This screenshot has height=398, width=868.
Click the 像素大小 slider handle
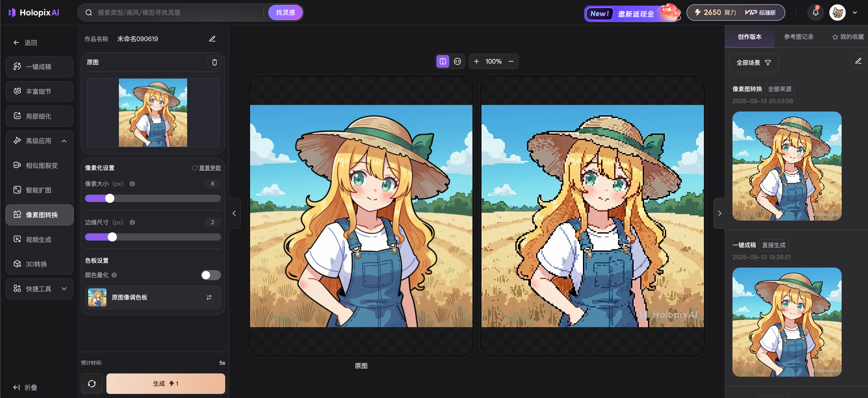tap(110, 198)
